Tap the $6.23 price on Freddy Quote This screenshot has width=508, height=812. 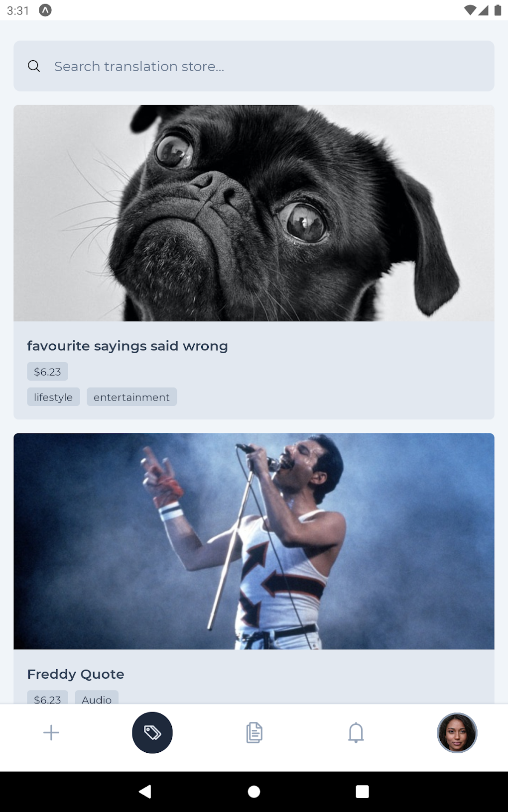coord(47,698)
